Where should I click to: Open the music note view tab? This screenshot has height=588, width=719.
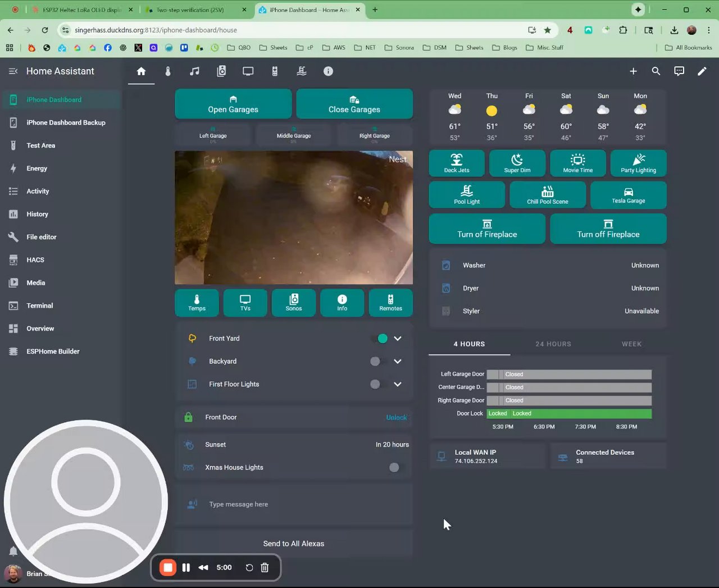click(x=194, y=71)
